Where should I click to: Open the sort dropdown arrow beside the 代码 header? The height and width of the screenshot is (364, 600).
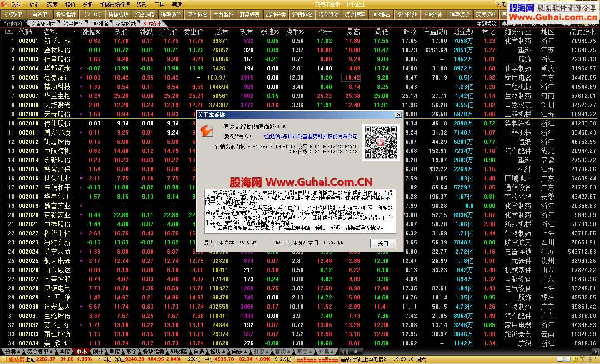tap(9, 32)
